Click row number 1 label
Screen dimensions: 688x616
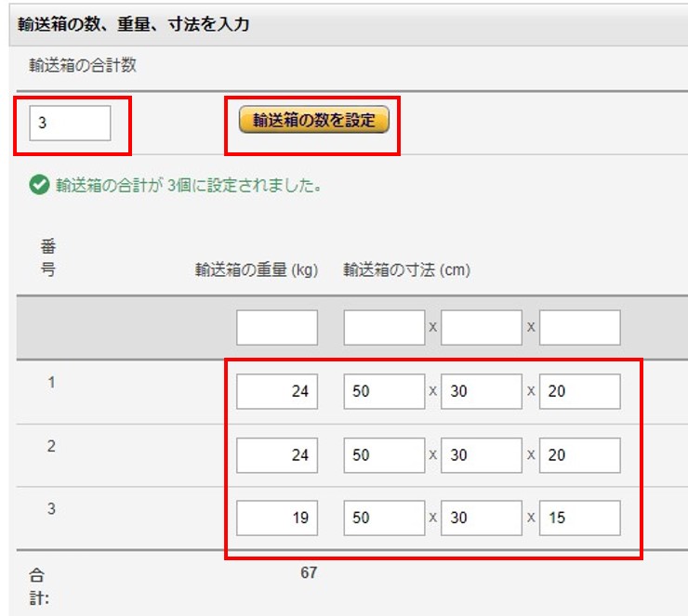[x=52, y=382]
